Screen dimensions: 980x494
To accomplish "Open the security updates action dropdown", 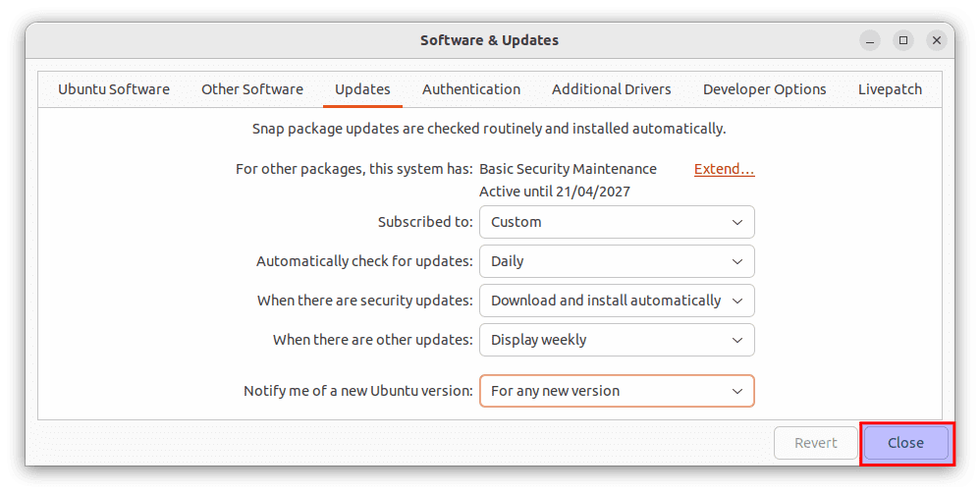I will 617,301.
